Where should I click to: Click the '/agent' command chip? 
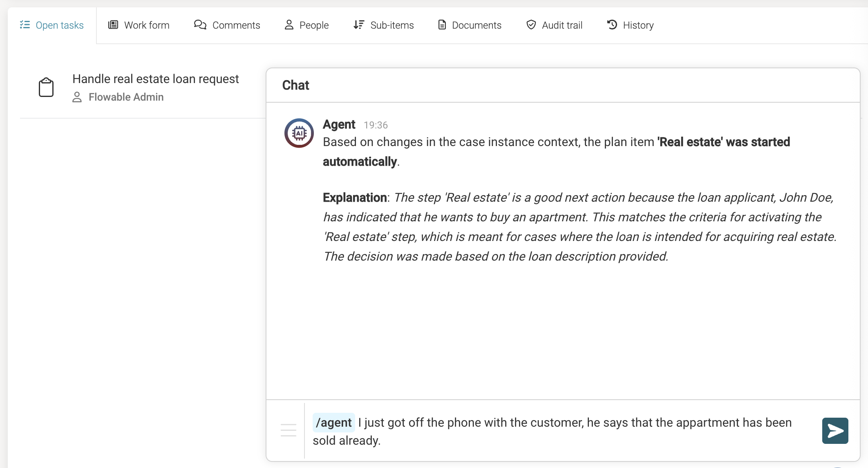[x=333, y=422]
